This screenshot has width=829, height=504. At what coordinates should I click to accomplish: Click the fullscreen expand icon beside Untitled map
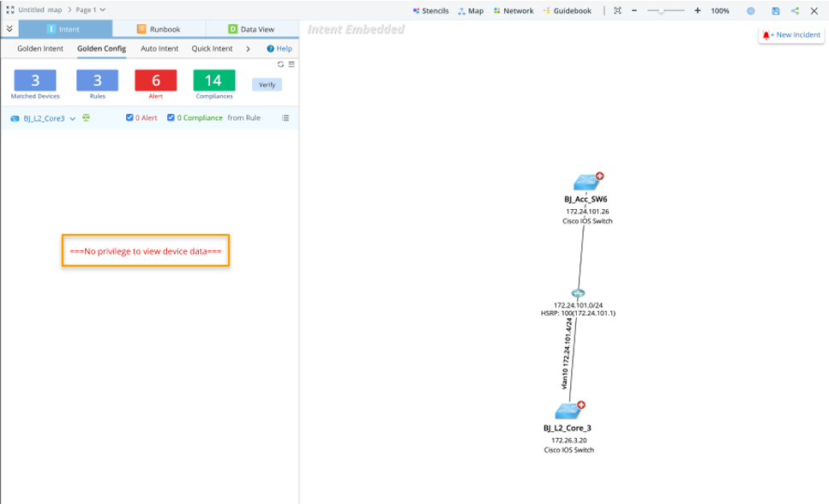point(10,10)
